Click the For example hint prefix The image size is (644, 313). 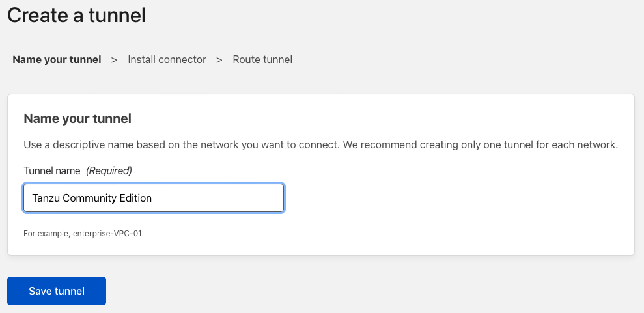(x=48, y=234)
